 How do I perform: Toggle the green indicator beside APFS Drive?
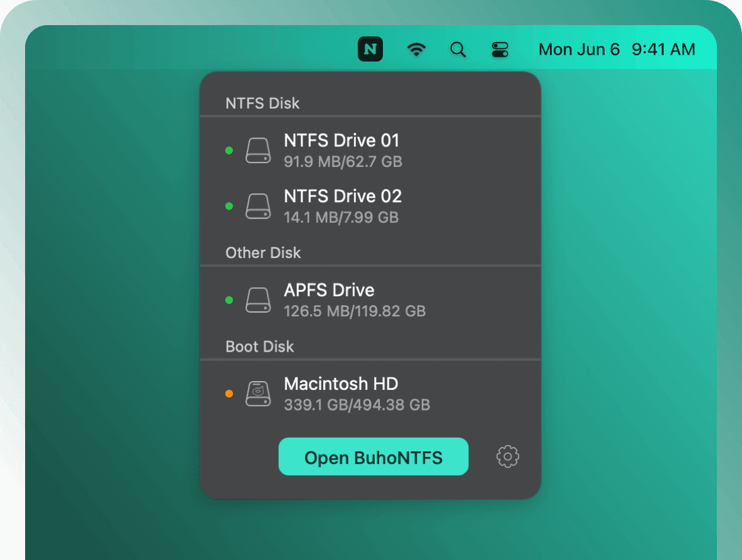[229, 299]
